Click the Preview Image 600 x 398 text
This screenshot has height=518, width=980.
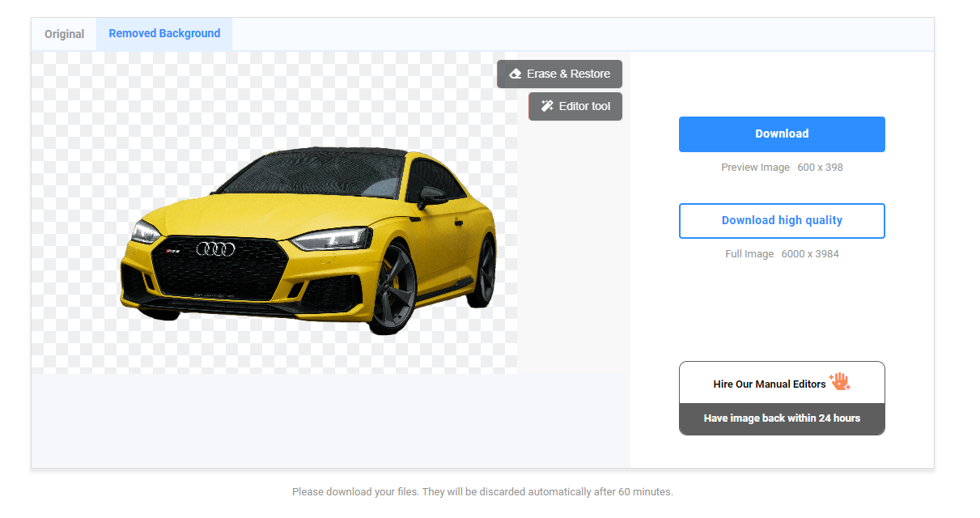tap(782, 168)
